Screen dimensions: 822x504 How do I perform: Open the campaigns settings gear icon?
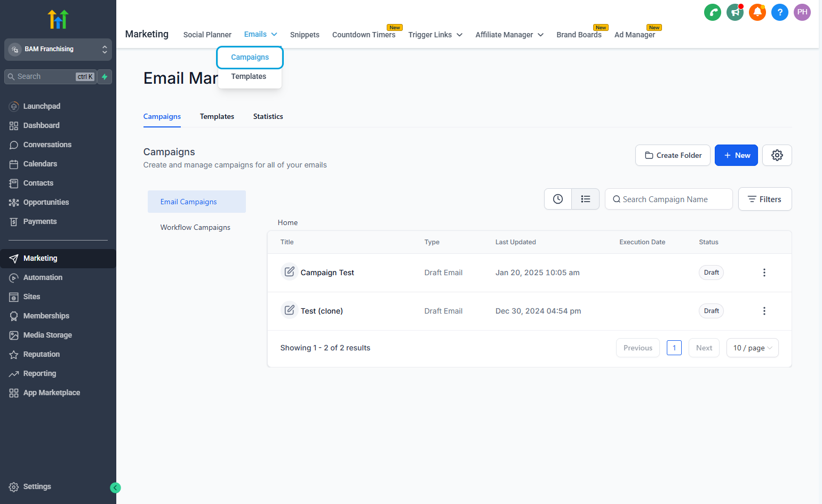click(x=777, y=155)
